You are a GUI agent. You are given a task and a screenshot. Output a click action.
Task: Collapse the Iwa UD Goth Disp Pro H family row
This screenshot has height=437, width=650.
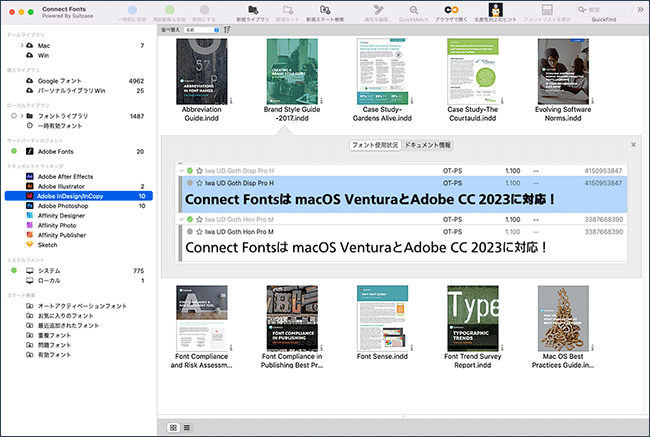point(181,171)
